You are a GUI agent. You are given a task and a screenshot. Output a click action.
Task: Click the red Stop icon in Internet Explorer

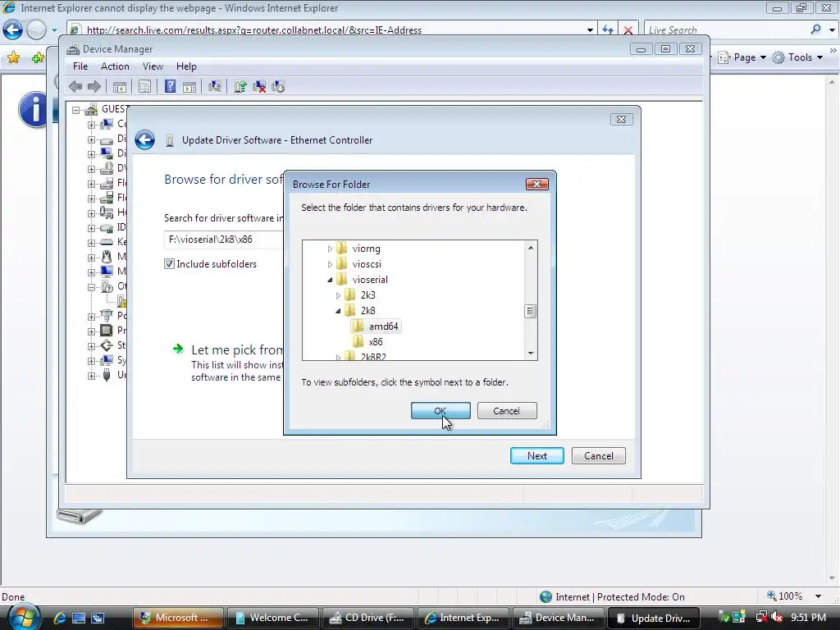[x=628, y=30]
